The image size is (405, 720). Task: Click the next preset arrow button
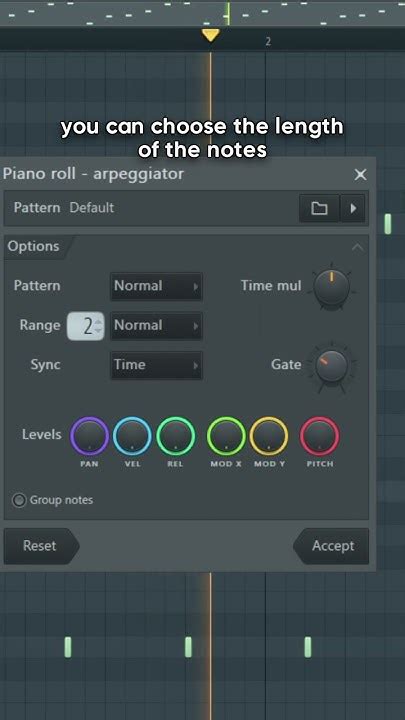click(x=353, y=208)
